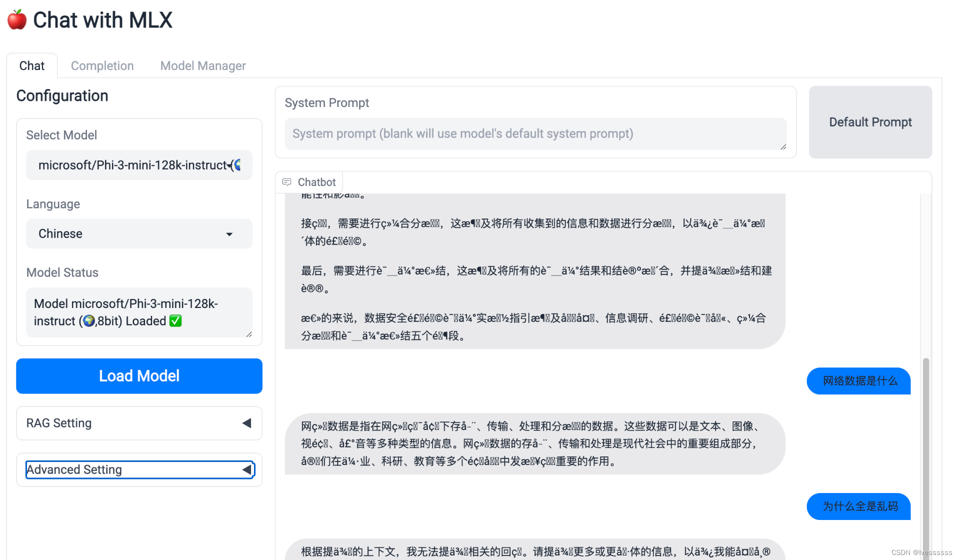Click inside the System Prompt input field
This screenshot has height=560, width=960.
535,134
